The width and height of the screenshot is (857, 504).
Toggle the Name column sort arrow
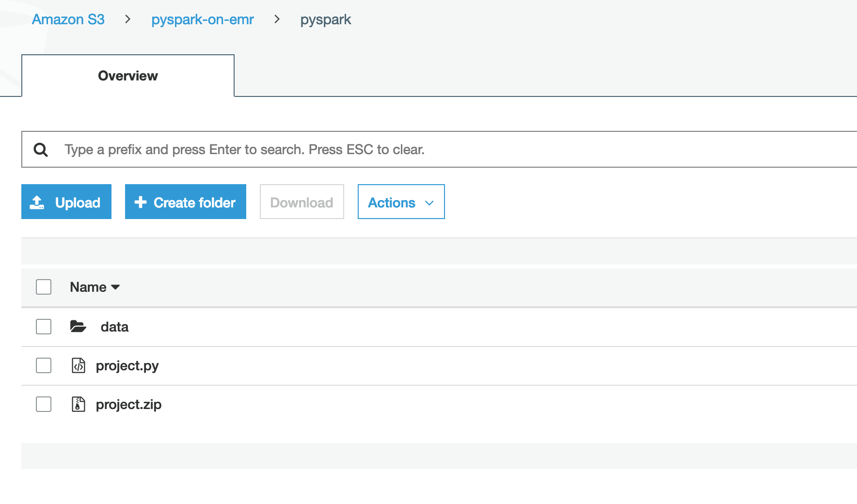click(115, 287)
